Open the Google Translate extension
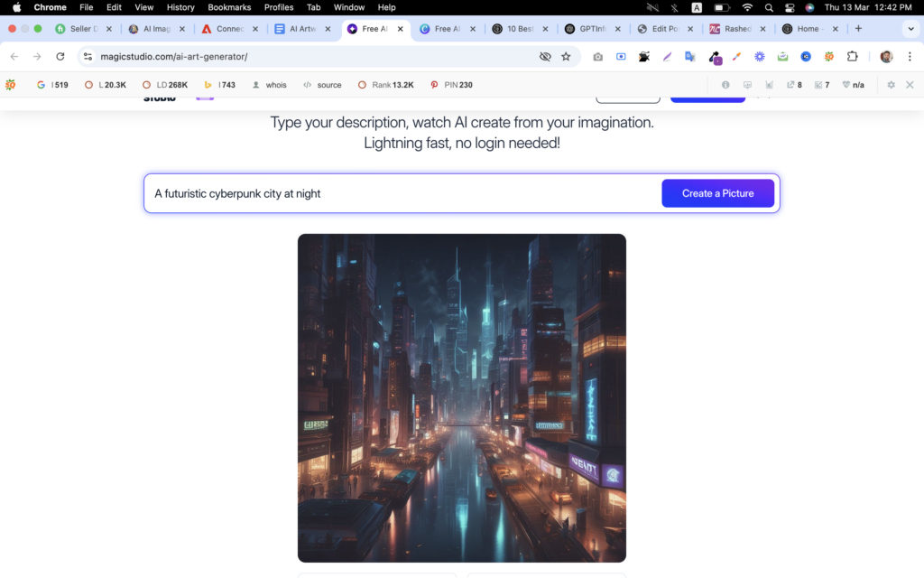This screenshot has height=578, width=924. 690,57
